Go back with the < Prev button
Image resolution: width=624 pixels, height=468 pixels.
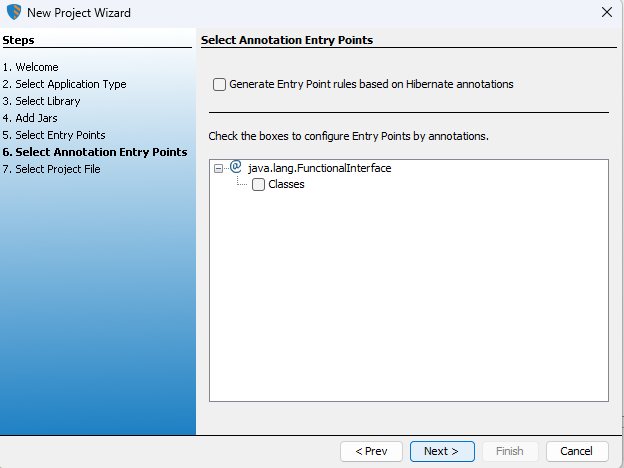pyautogui.click(x=371, y=451)
